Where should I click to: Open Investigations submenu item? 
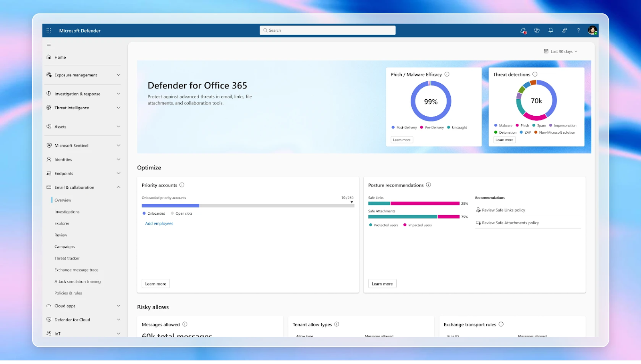pyautogui.click(x=67, y=212)
